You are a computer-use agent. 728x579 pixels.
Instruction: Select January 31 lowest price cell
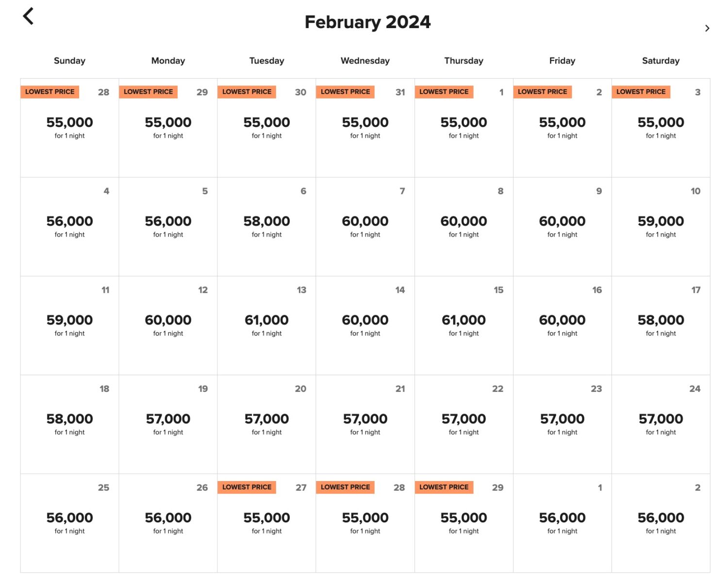365,128
